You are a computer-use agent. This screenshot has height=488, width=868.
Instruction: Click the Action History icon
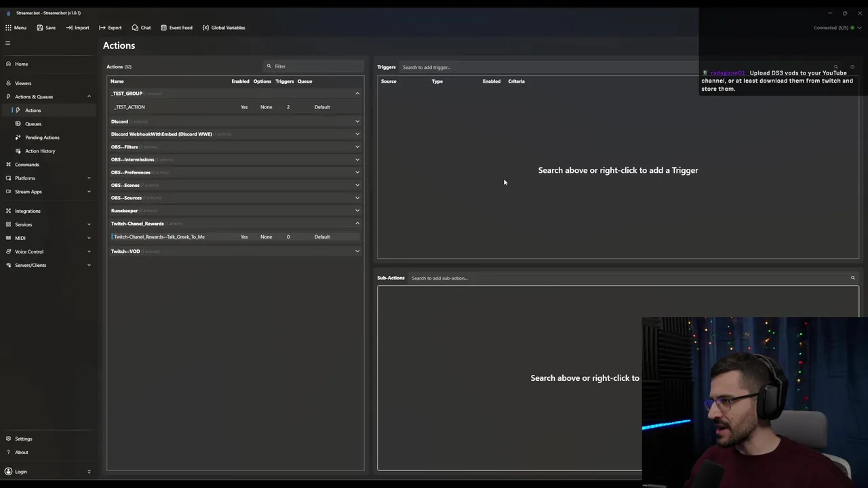click(x=18, y=151)
